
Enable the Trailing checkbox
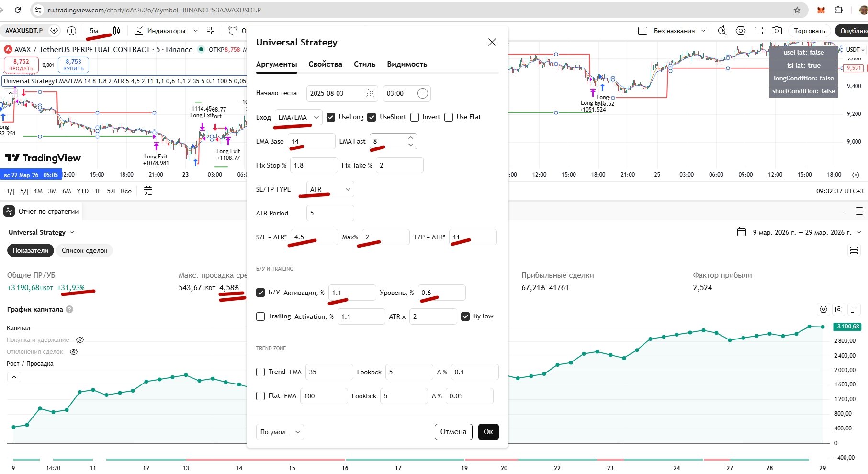click(260, 316)
